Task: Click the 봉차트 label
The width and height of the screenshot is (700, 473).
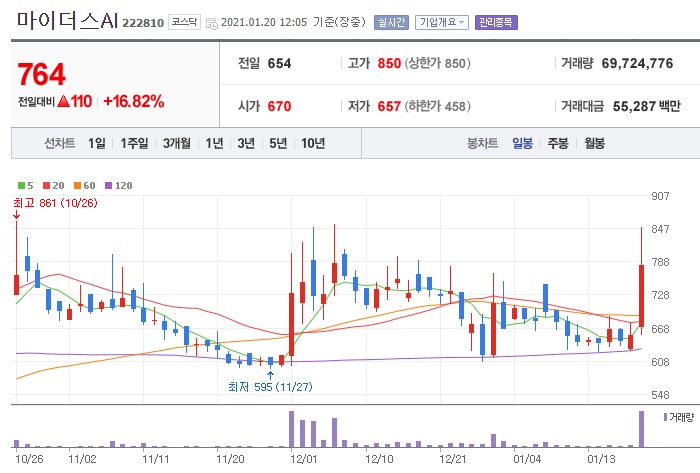Action: coord(482,143)
